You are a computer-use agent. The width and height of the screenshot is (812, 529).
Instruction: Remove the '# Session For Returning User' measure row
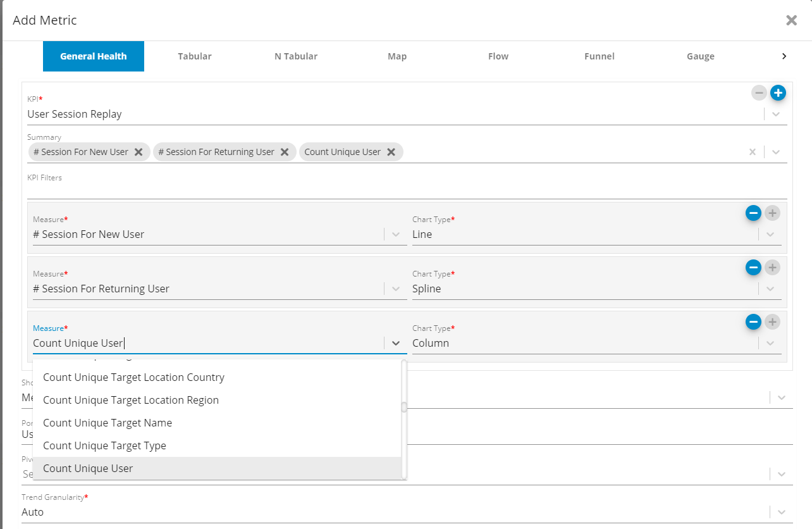coord(753,268)
